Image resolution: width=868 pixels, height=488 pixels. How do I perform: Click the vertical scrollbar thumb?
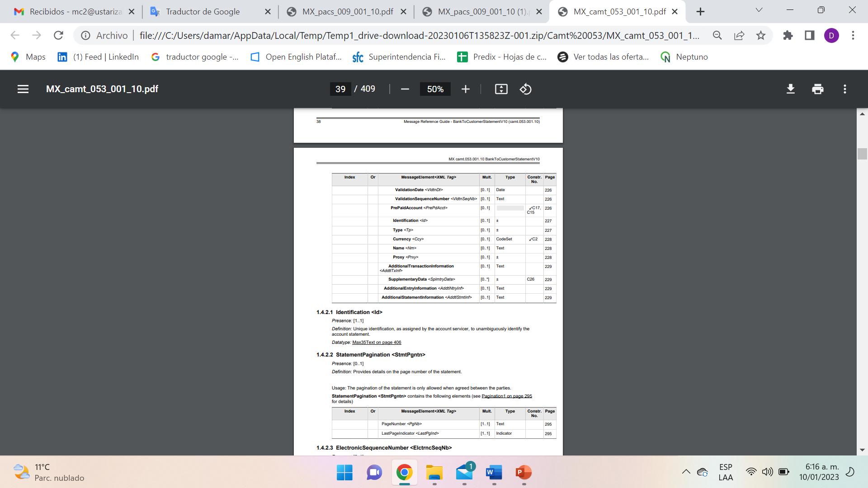tap(862, 154)
